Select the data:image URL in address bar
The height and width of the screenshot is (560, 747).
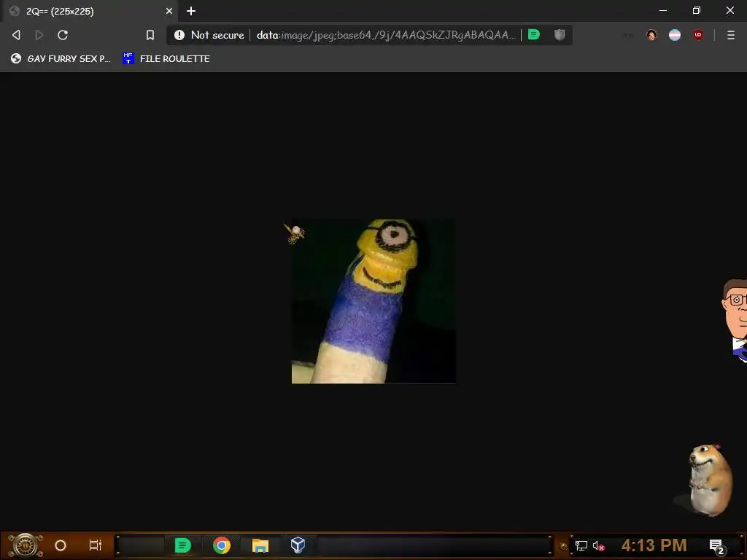385,35
